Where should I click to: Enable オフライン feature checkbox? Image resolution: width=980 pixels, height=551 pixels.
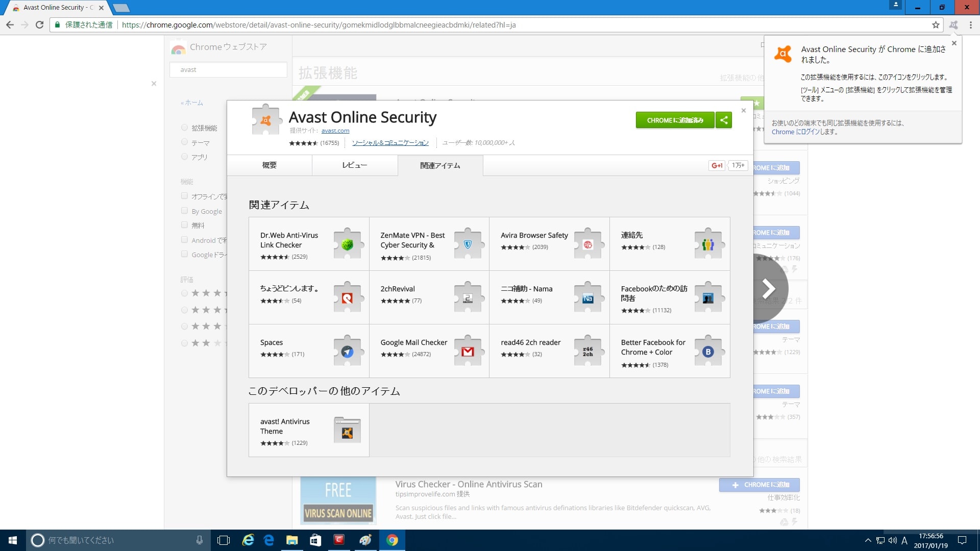point(184,196)
